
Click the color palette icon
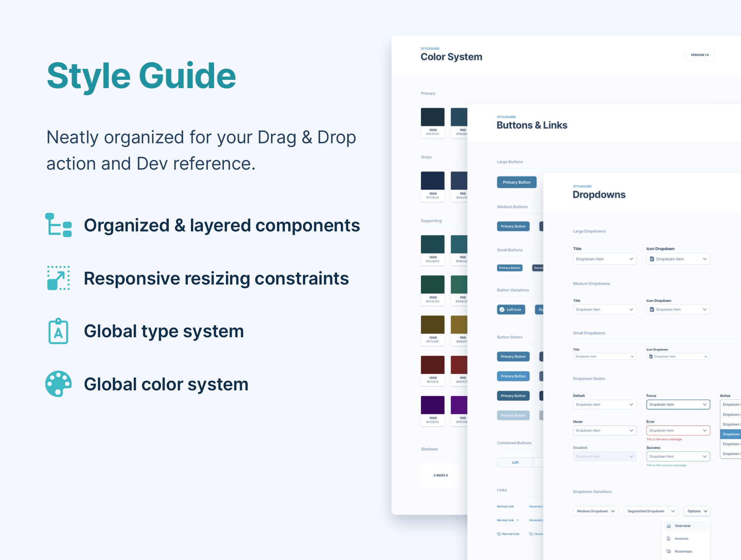click(x=58, y=384)
